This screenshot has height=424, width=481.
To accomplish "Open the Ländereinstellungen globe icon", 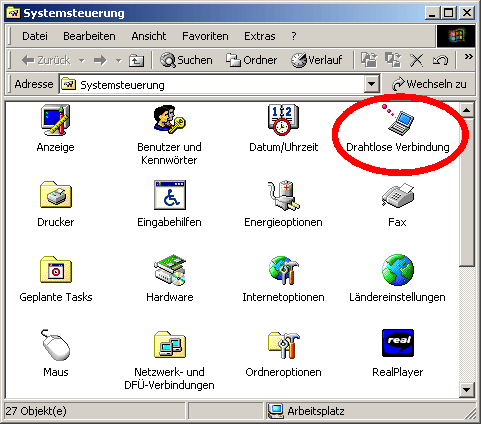I will pyautogui.click(x=398, y=270).
